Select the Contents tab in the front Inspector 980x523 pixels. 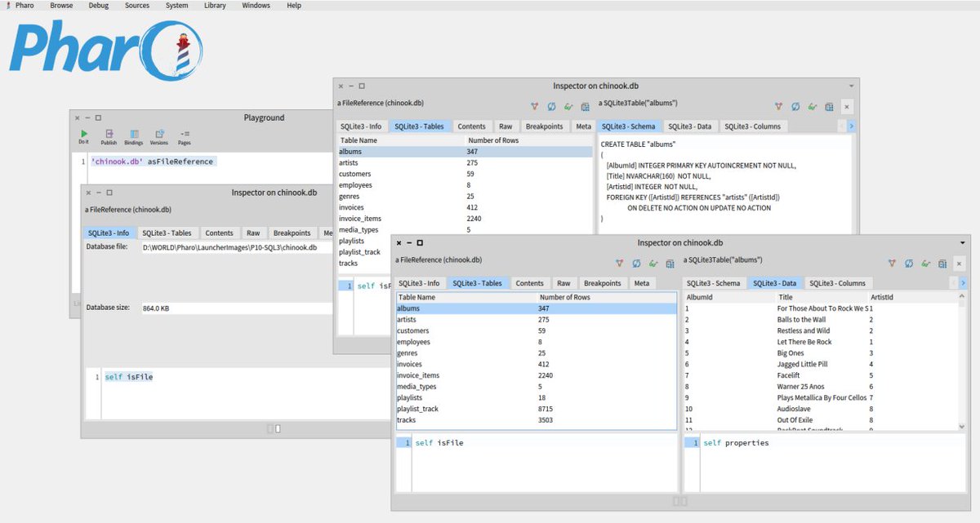pyautogui.click(x=530, y=283)
